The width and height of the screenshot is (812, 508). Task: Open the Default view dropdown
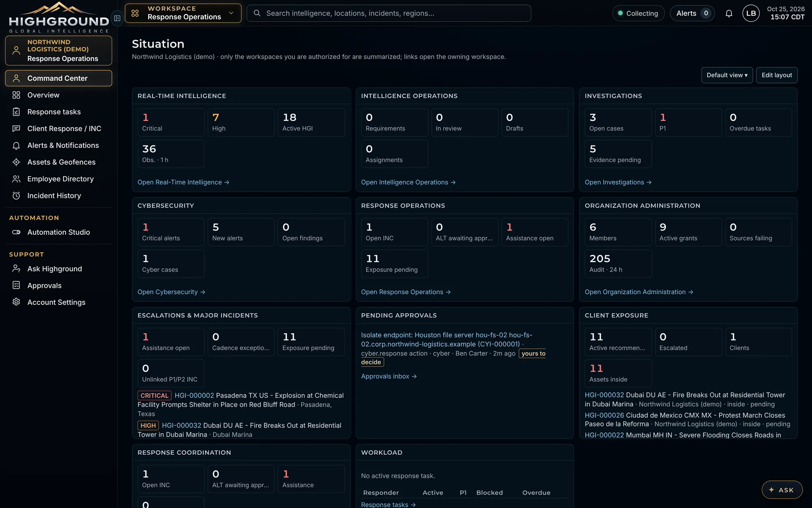click(x=727, y=75)
